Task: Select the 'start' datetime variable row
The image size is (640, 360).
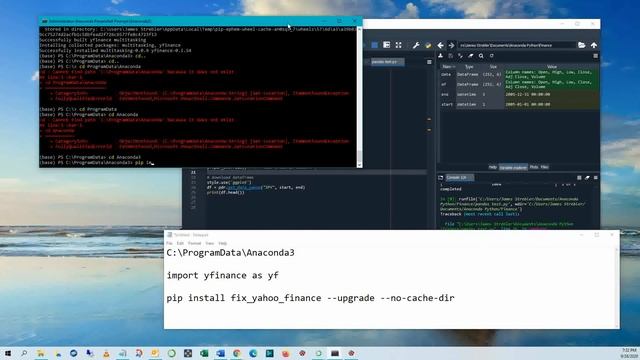Action: (519, 104)
